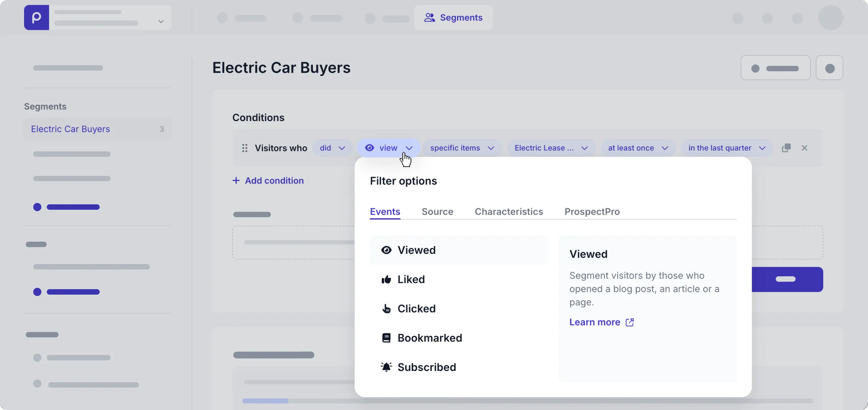Screen dimensions: 868x410
Task: Open the 'did' dropdown
Action: pos(332,148)
